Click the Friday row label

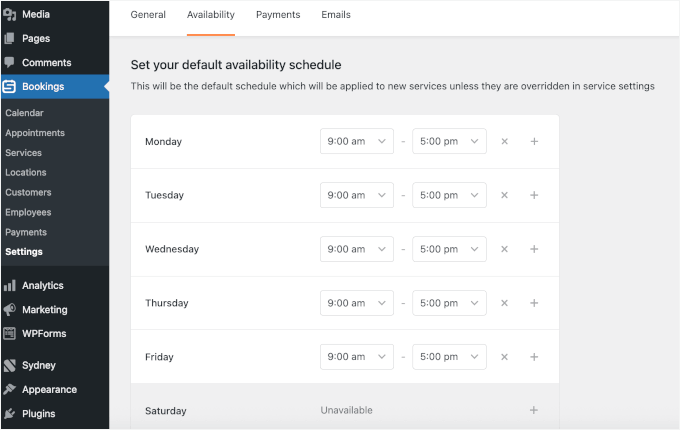159,357
